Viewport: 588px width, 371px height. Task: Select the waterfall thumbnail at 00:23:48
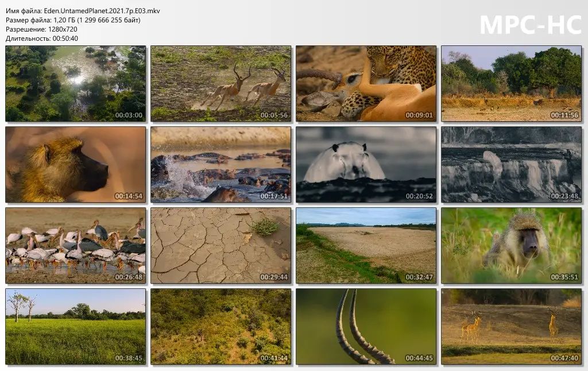[x=511, y=165]
